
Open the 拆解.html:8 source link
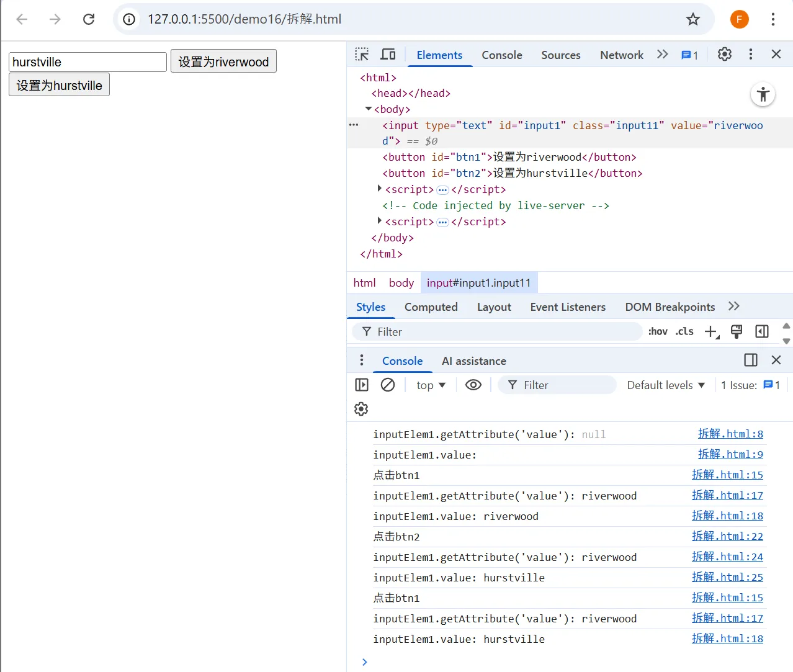pyautogui.click(x=730, y=434)
